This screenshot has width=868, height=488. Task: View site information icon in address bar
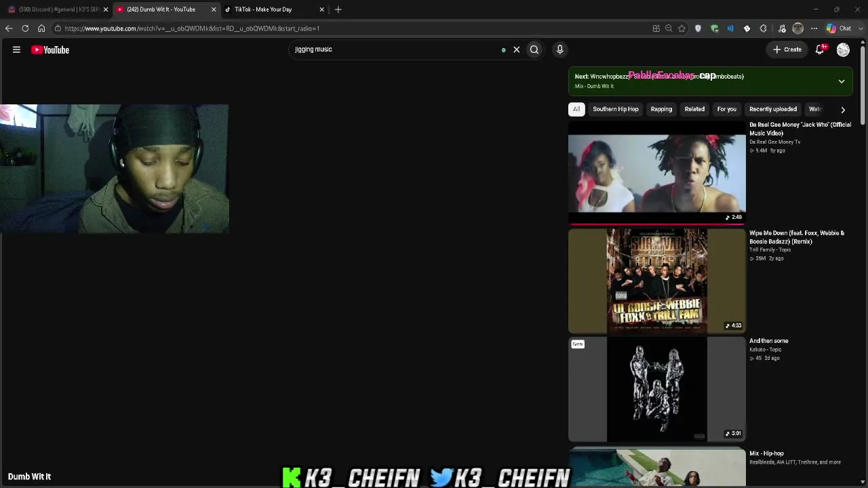[x=58, y=28]
